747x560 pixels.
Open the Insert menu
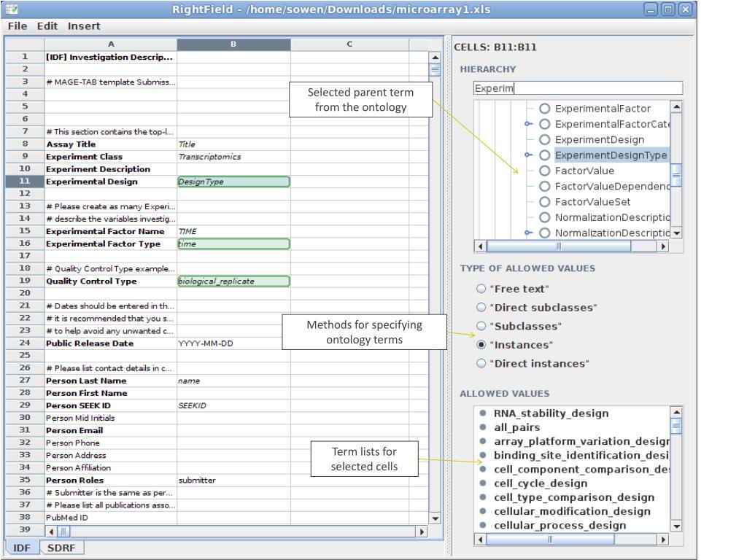click(x=84, y=26)
